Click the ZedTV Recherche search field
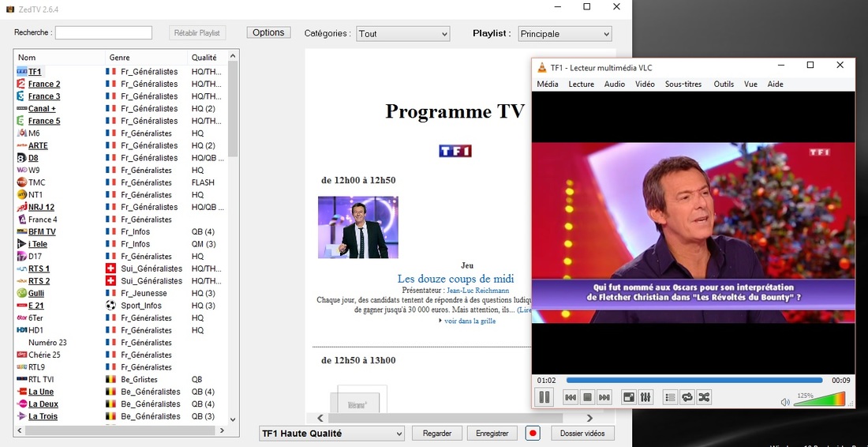This screenshot has height=447, width=868. click(x=103, y=32)
